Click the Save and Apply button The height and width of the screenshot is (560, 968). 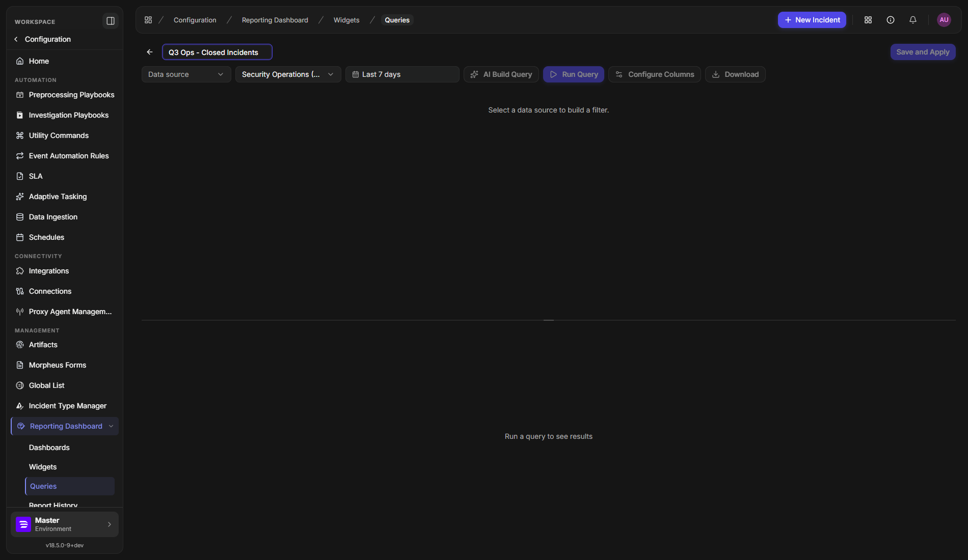coord(923,52)
